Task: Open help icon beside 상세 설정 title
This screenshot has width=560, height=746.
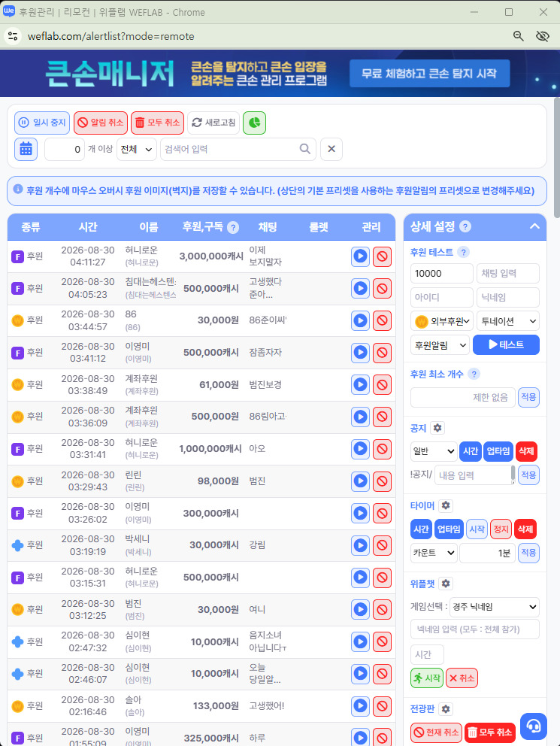Action: pyautogui.click(x=465, y=226)
